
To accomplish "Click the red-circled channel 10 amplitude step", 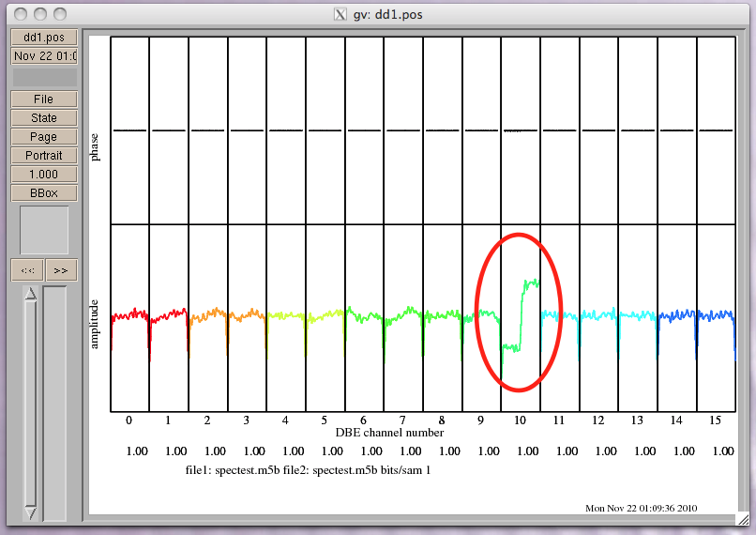I will (x=521, y=313).
